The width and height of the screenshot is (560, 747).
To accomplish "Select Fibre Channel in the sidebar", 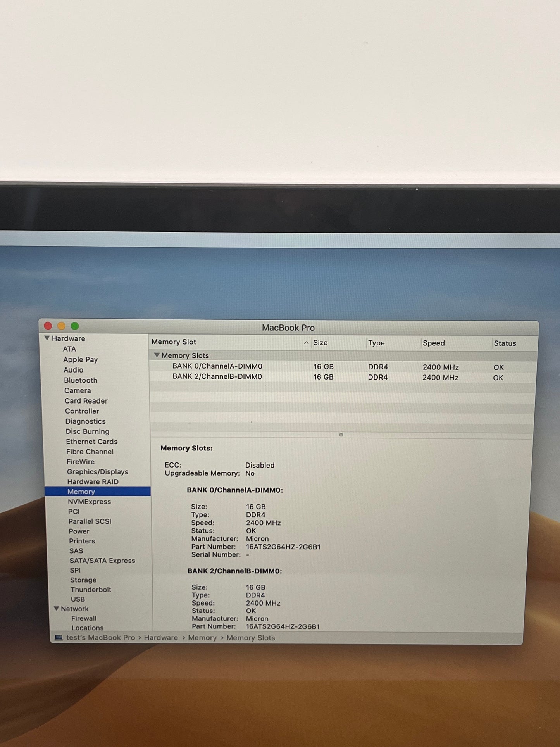I will pyautogui.click(x=90, y=452).
